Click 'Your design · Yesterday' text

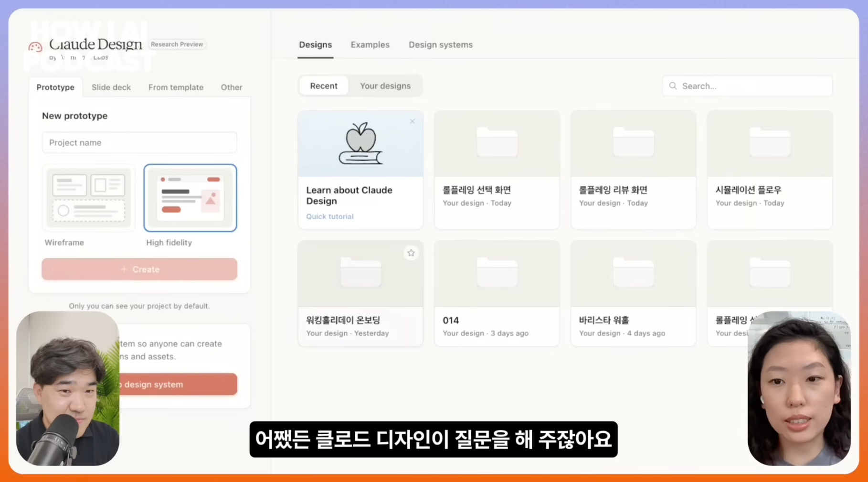[x=348, y=333]
